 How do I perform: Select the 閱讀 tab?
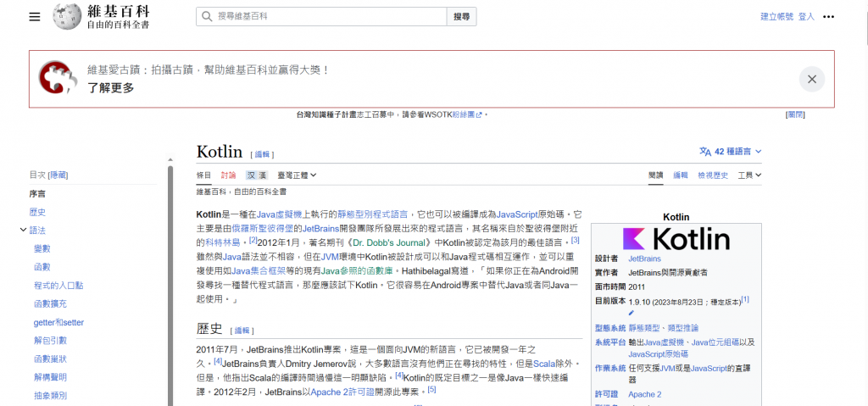tap(656, 175)
